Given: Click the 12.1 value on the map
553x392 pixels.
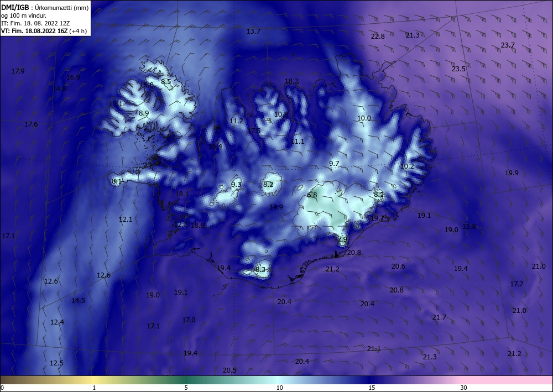Looking at the screenshot, I should click(126, 219).
